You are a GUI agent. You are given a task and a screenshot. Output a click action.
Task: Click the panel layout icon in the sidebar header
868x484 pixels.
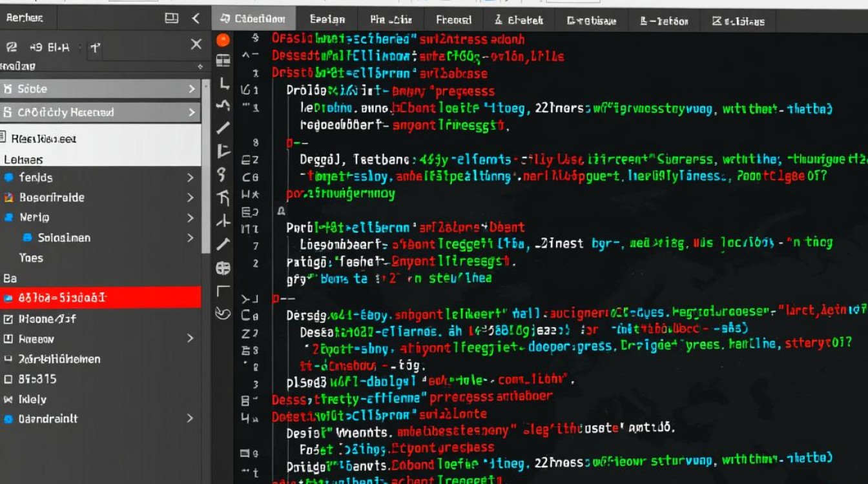pyautogui.click(x=171, y=18)
